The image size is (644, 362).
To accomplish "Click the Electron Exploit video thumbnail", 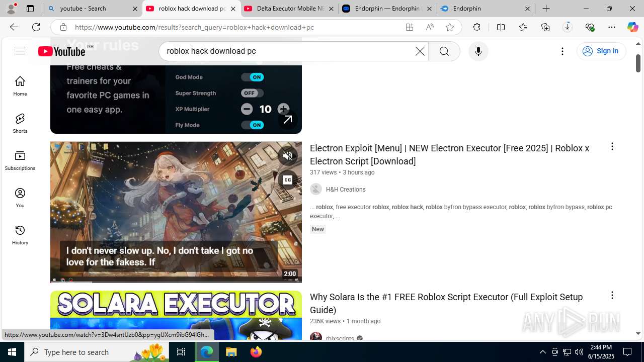I will [x=176, y=212].
